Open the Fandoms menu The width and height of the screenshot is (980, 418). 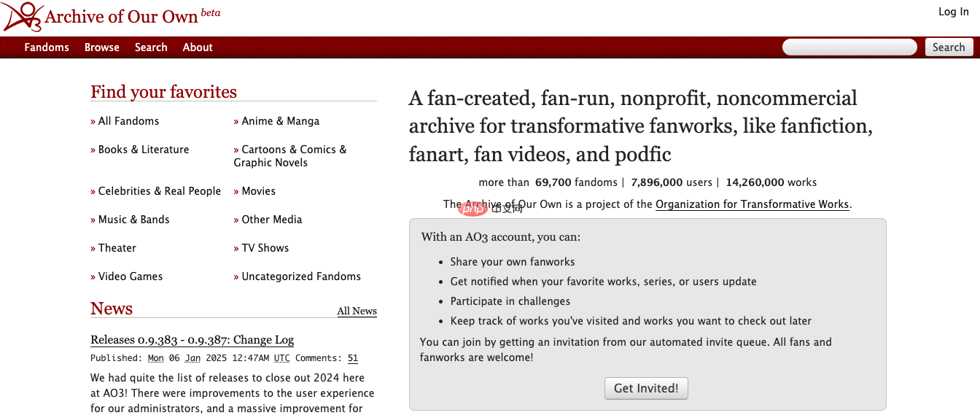[x=47, y=47]
